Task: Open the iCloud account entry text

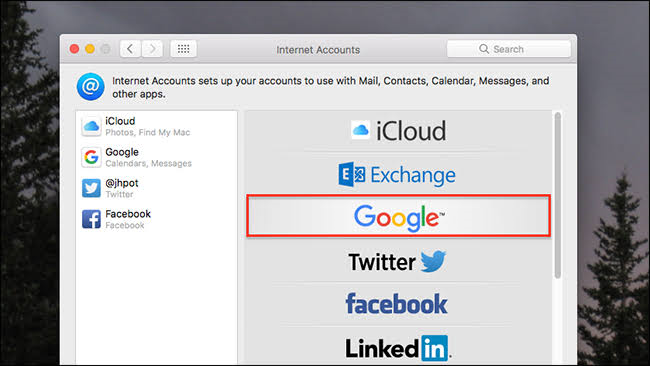Action: click(x=120, y=121)
